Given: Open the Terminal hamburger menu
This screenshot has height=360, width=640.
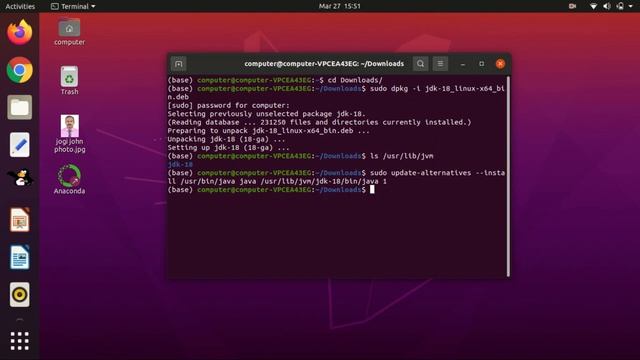Looking at the screenshot, I should (x=440, y=64).
